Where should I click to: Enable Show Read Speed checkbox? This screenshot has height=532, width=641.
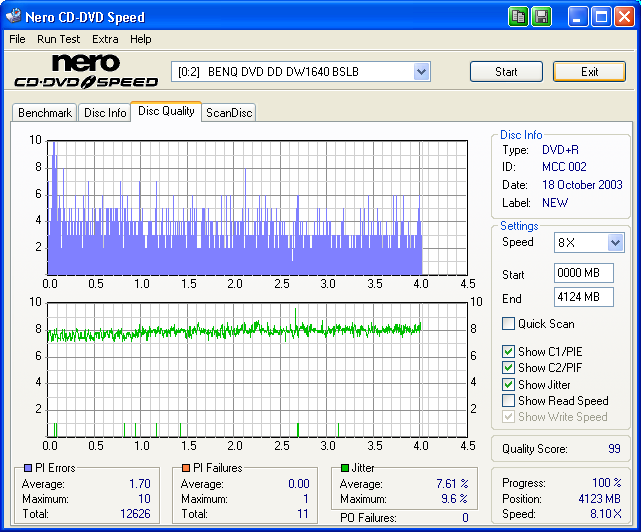tap(509, 401)
